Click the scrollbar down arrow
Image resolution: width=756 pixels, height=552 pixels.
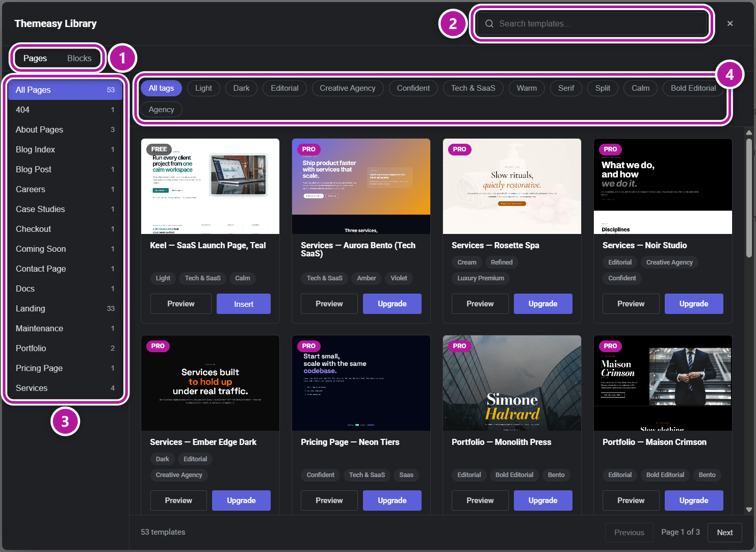(749, 509)
